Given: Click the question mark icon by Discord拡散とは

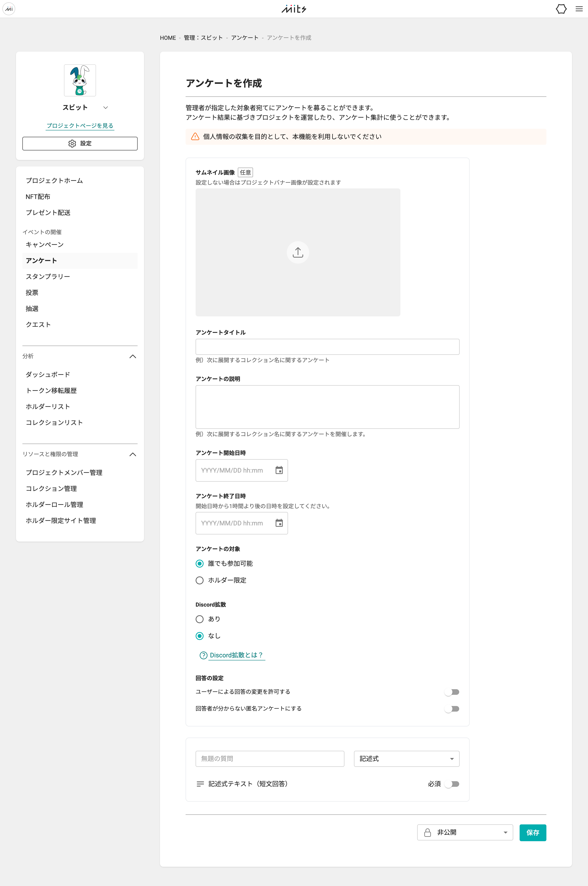Looking at the screenshot, I should pos(203,655).
